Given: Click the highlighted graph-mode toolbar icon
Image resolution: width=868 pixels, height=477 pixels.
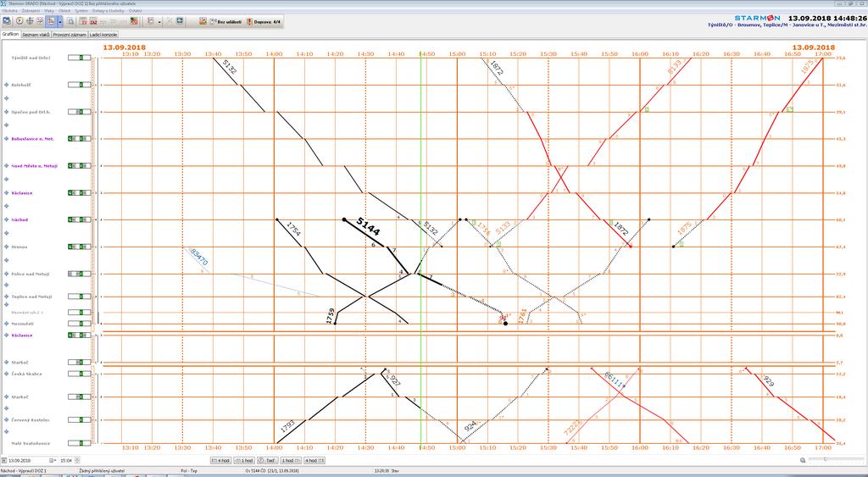Looking at the screenshot, I should click(52, 21).
